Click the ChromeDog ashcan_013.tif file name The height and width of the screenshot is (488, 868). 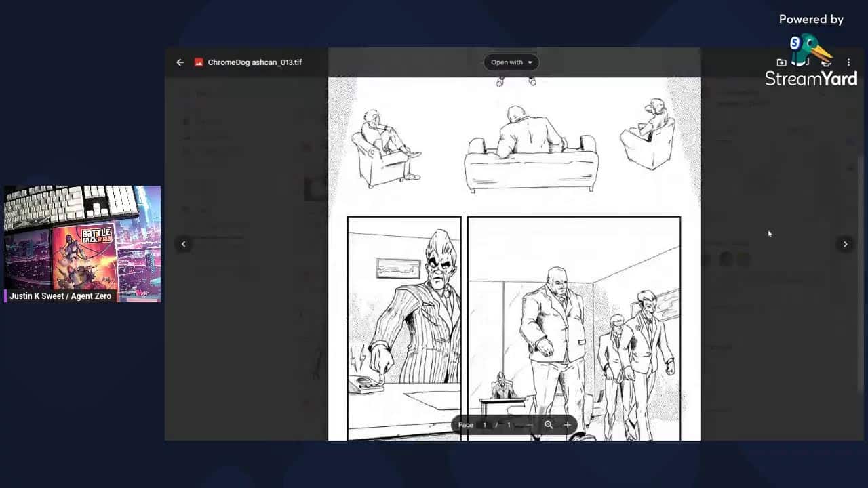254,62
